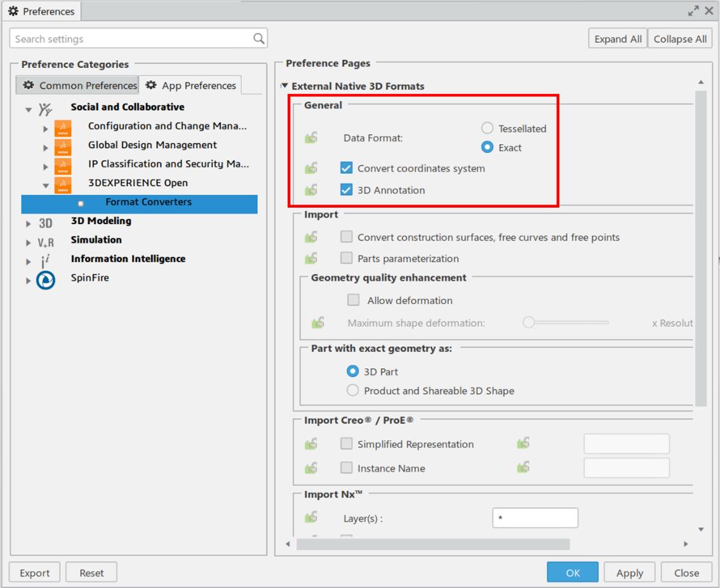Click the Search settings field

coord(138,39)
